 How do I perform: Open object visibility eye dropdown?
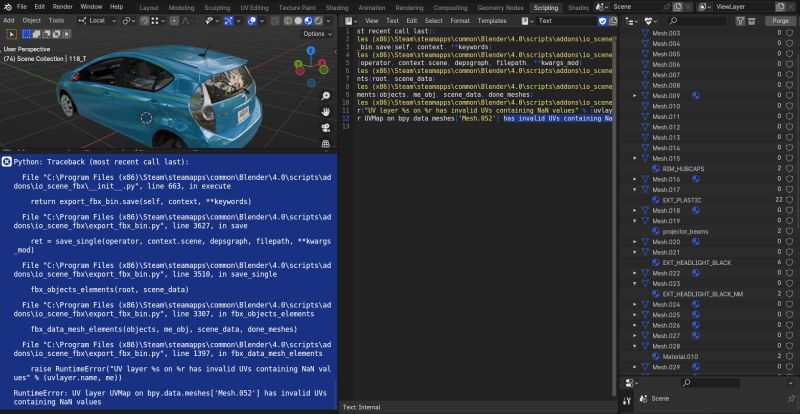211,20
